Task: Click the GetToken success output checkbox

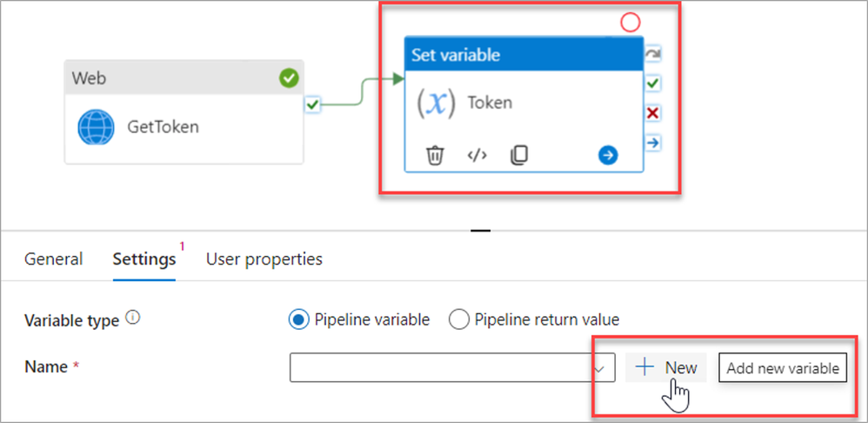Action: coord(313,104)
